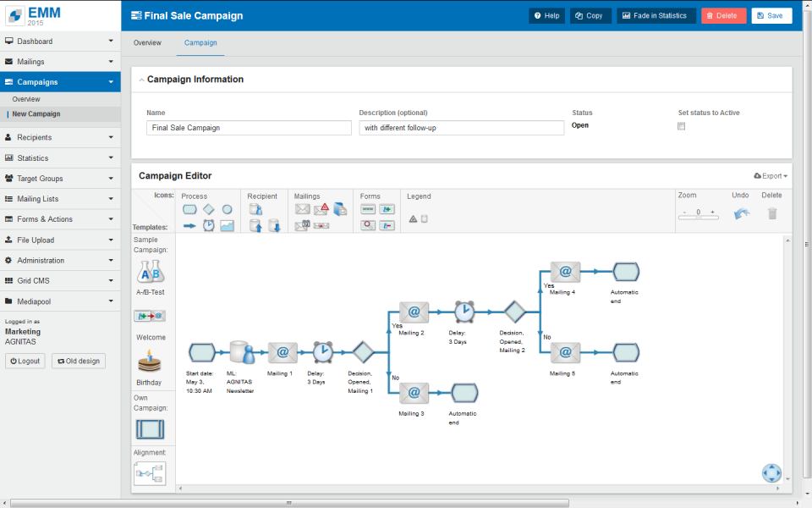Click the Undo arrow icon
The image size is (812, 508).
pyautogui.click(x=742, y=213)
